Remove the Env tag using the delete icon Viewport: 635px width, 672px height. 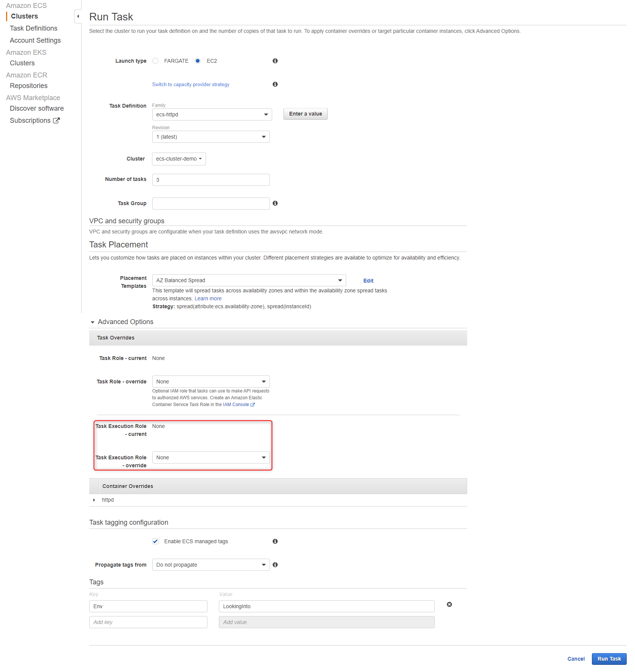point(449,604)
